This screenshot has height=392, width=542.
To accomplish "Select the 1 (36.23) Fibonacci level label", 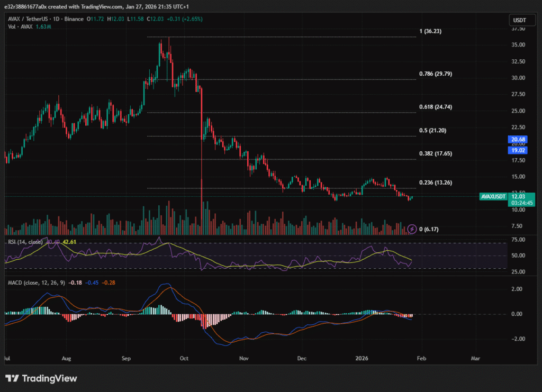I will click(430, 31).
